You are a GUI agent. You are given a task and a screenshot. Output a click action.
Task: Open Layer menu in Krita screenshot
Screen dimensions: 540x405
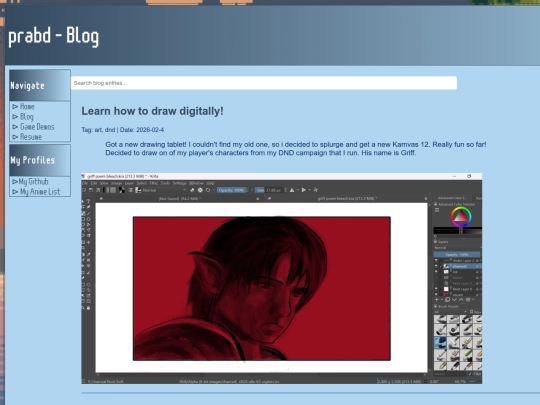coord(129,183)
